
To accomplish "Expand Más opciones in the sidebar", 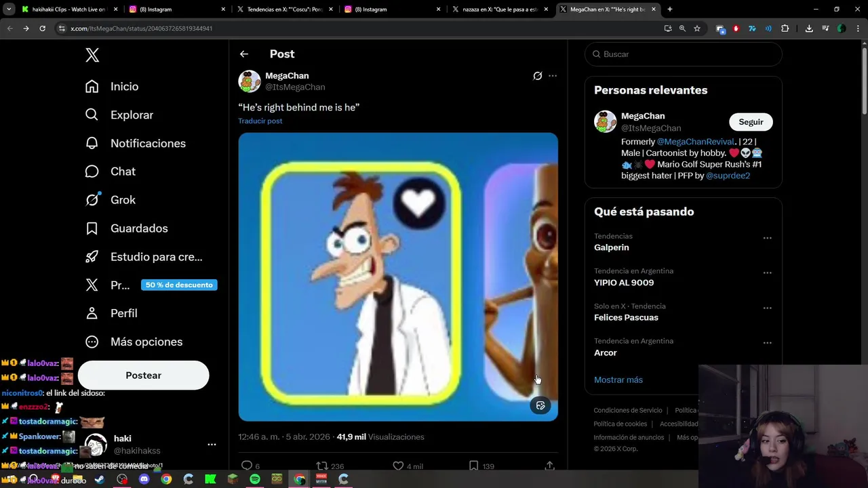I will 134,342.
